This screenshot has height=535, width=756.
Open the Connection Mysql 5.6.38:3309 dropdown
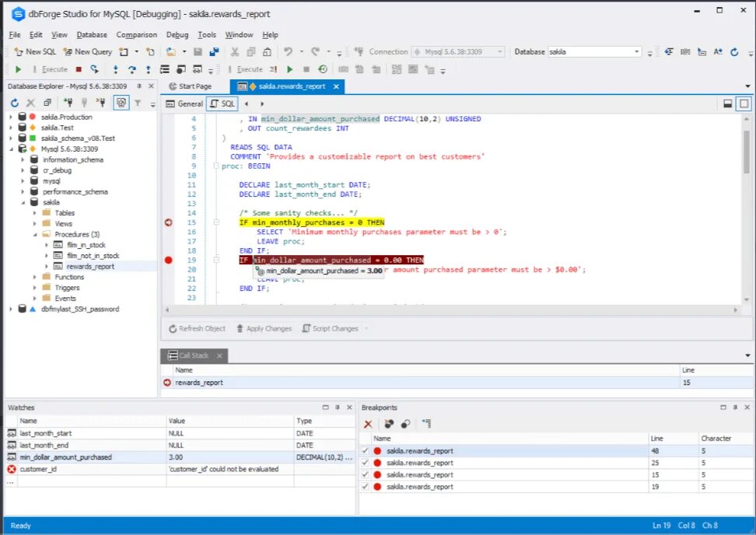(457, 51)
